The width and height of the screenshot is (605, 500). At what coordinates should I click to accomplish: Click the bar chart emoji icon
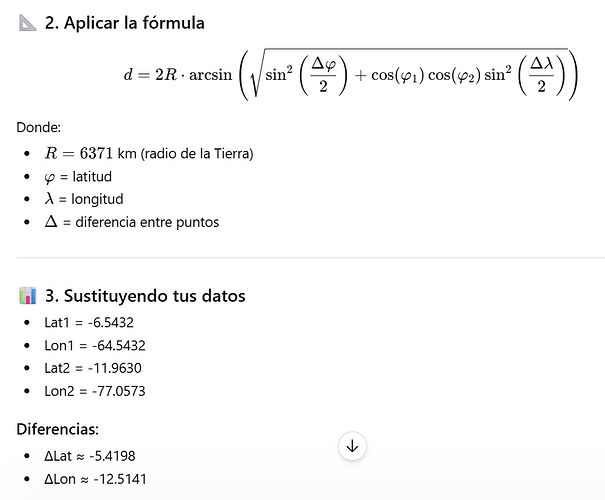(x=28, y=296)
